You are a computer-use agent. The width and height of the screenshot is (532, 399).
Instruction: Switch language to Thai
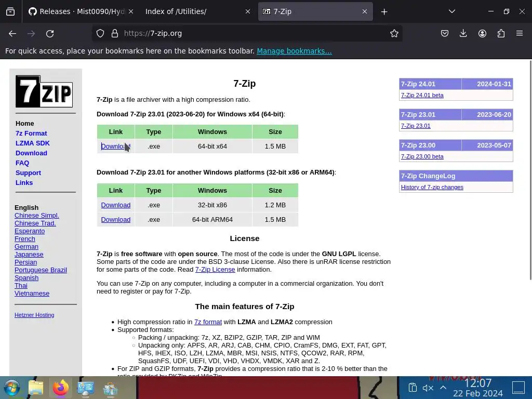[x=21, y=286]
